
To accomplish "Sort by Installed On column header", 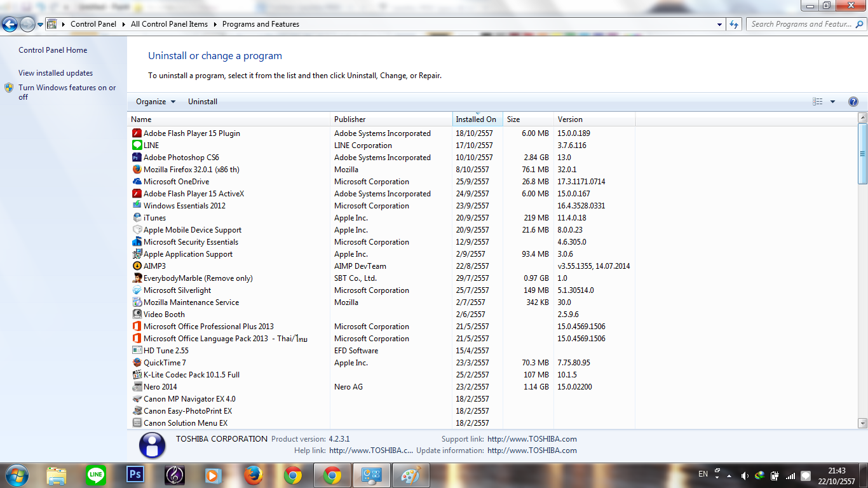I will pyautogui.click(x=477, y=119).
